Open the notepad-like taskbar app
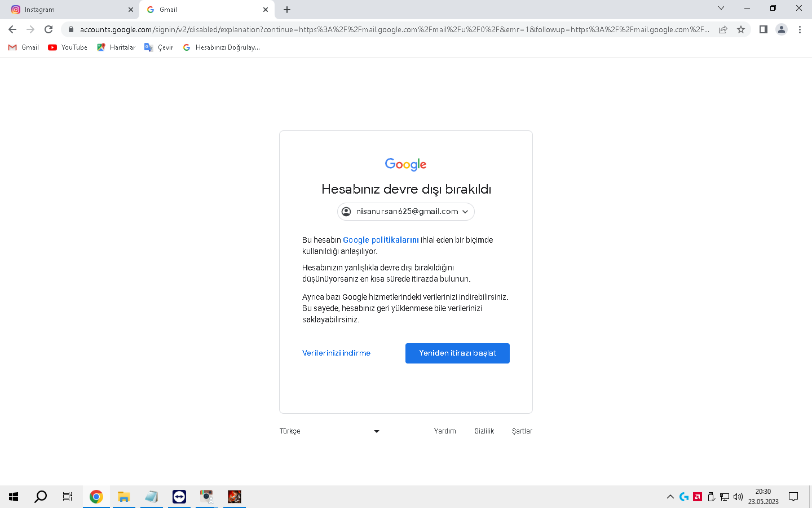The image size is (812, 508). [151, 497]
